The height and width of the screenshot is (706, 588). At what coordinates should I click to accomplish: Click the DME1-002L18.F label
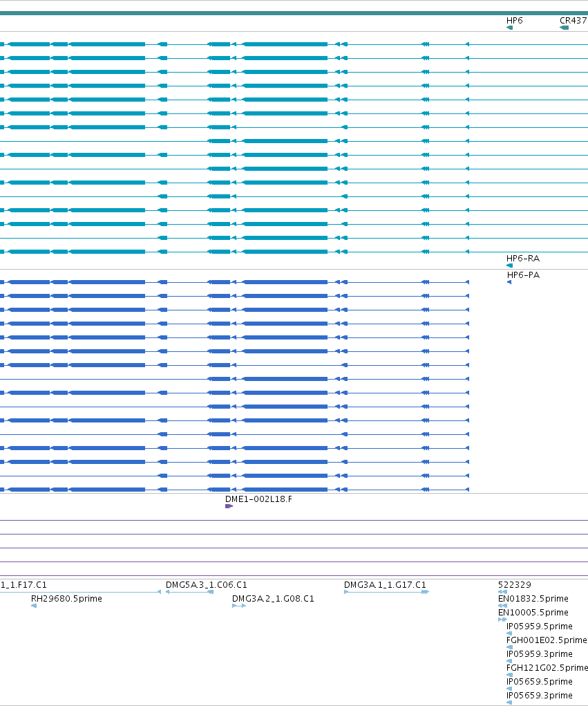click(258, 499)
